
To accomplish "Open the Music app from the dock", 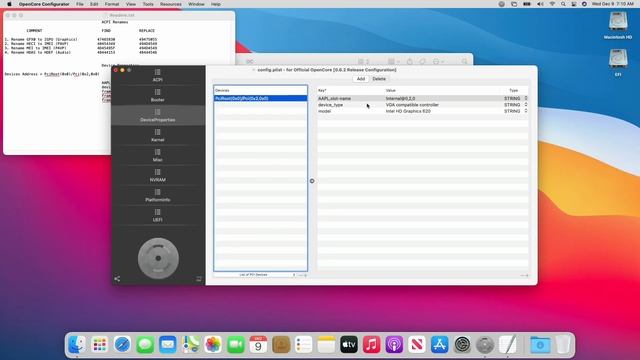I will point(371,345).
